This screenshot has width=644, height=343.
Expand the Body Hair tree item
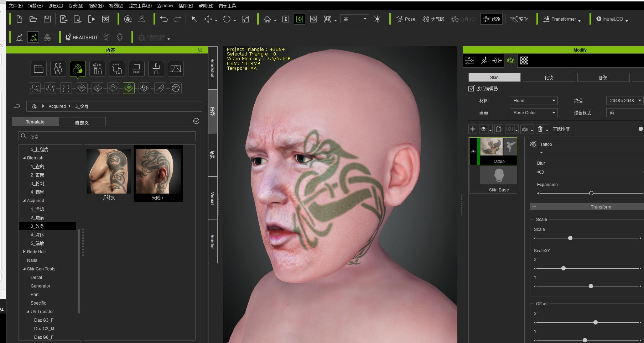[24, 252]
